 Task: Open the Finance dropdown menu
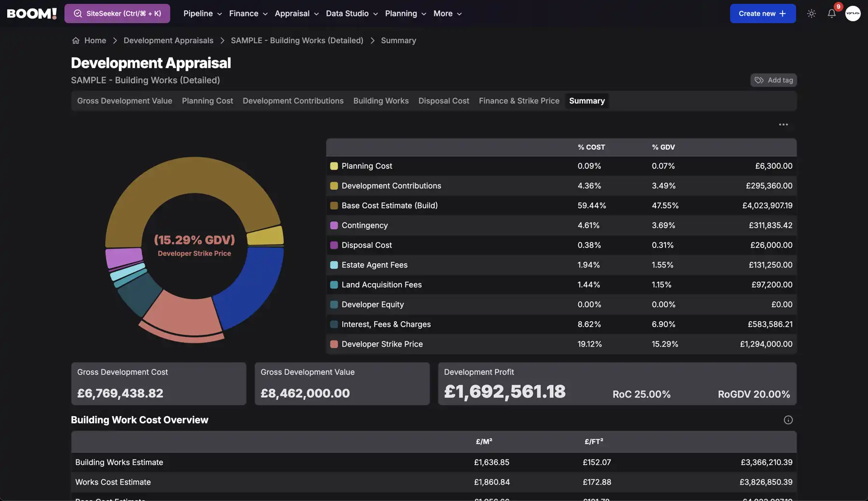[248, 14]
